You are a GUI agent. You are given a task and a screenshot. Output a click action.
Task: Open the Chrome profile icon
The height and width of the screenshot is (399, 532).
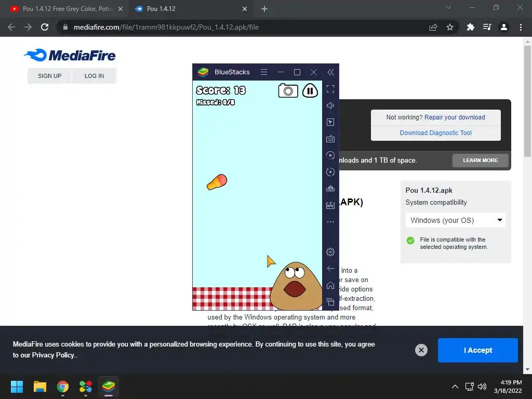pos(504,27)
